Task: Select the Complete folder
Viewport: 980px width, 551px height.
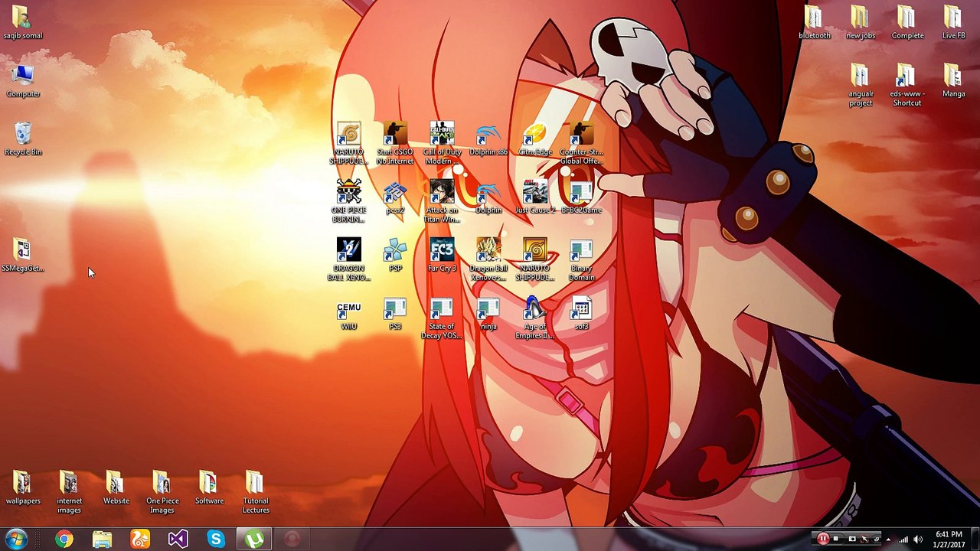Action: click(907, 23)
